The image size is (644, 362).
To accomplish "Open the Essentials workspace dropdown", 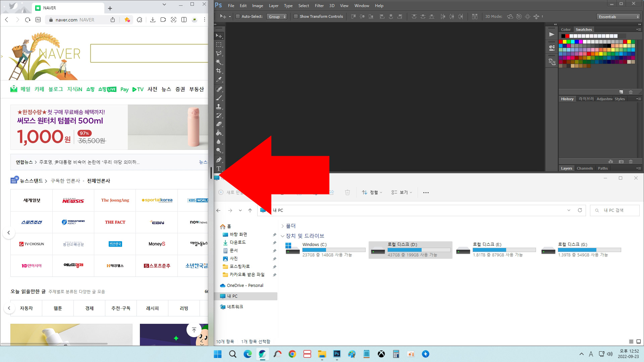I will [x=619, y=16].
